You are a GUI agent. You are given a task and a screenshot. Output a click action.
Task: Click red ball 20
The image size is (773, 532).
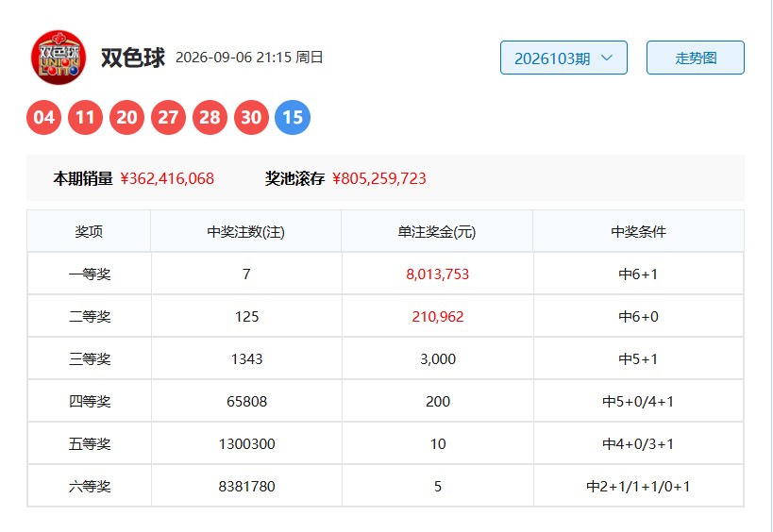click(126, 117)
